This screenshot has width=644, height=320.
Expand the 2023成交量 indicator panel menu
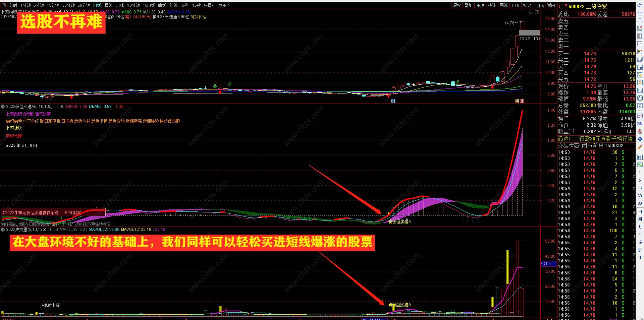3,230
